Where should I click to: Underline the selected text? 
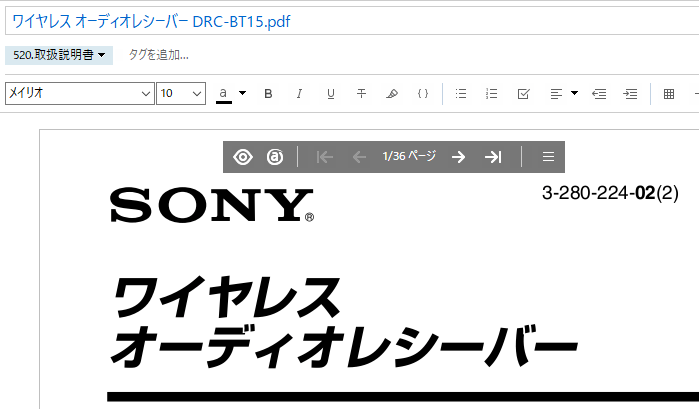tap(330, 94)
